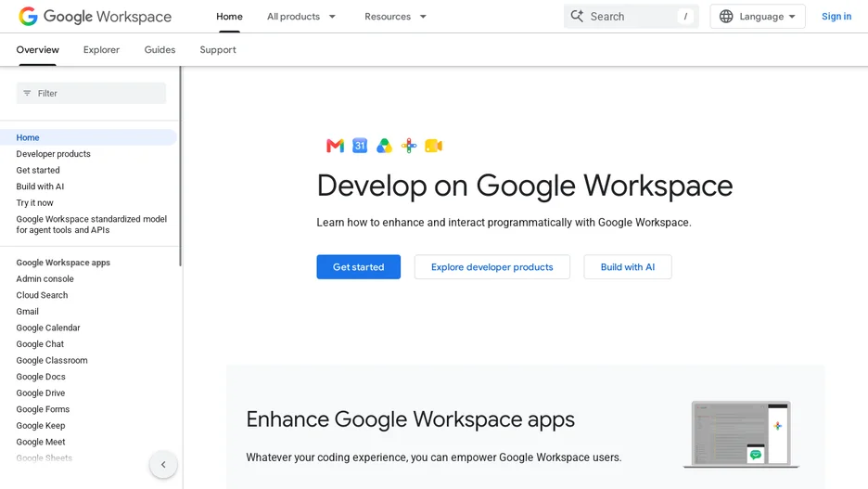Open Google Workspace standardized model sidebar link
Screen dimensions: 868x489
click(91, 225)
